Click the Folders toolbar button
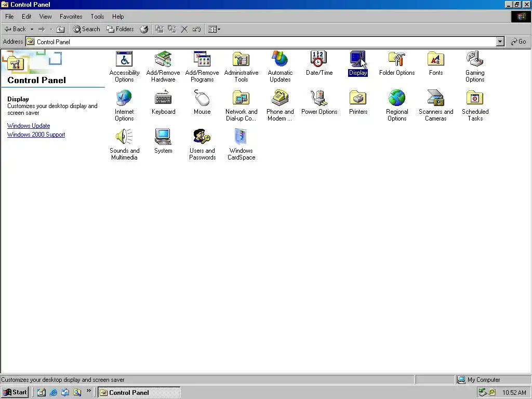The image size is (532, 399). click(120, 29)
